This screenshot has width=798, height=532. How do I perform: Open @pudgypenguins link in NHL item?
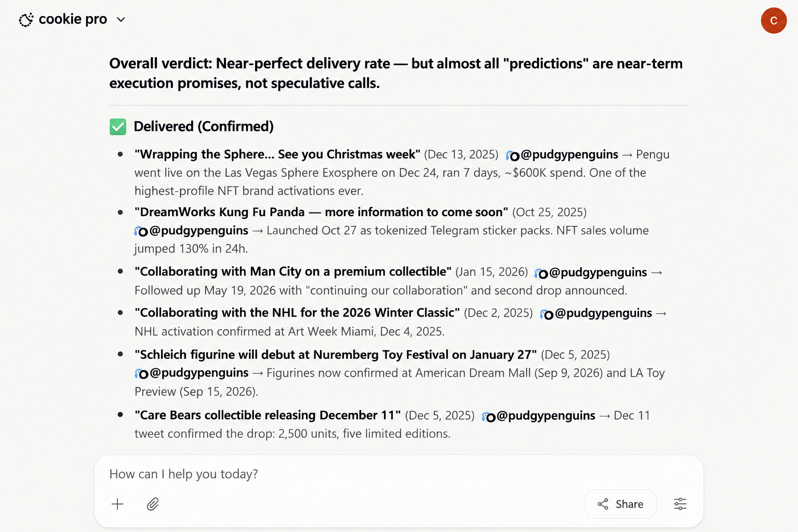(603, 313)
